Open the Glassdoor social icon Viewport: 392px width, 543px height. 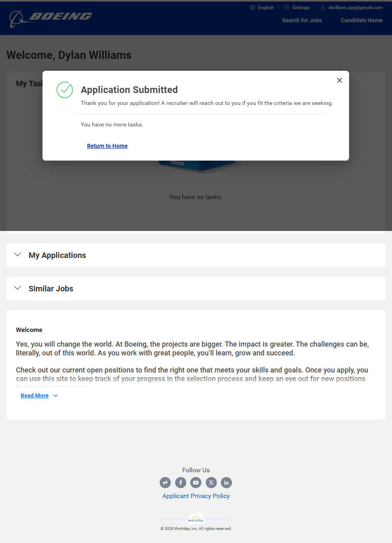click(165, 483)
